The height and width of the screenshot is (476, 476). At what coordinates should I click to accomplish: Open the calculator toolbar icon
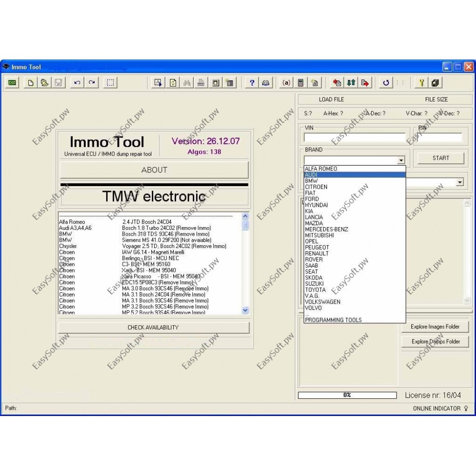[300, 82]
